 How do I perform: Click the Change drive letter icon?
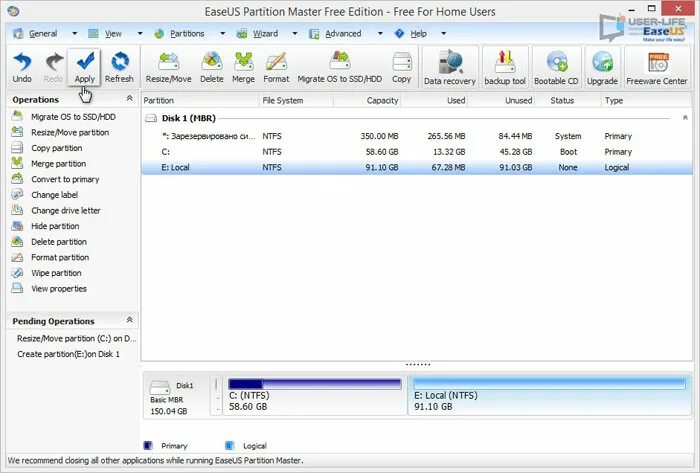pyautogui.click(x=17, y=210)
